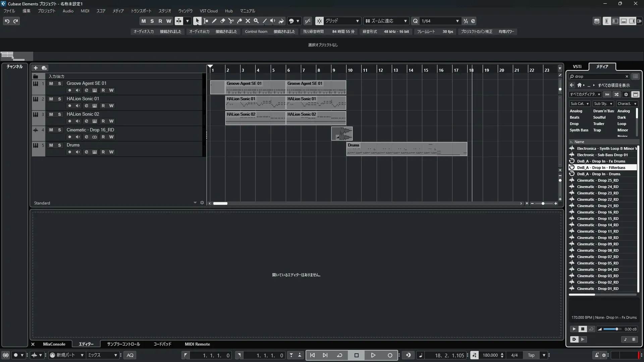Viewport: 644px width, 362px height.
Task: Select the Glue tool
Action: click(239, 21)
